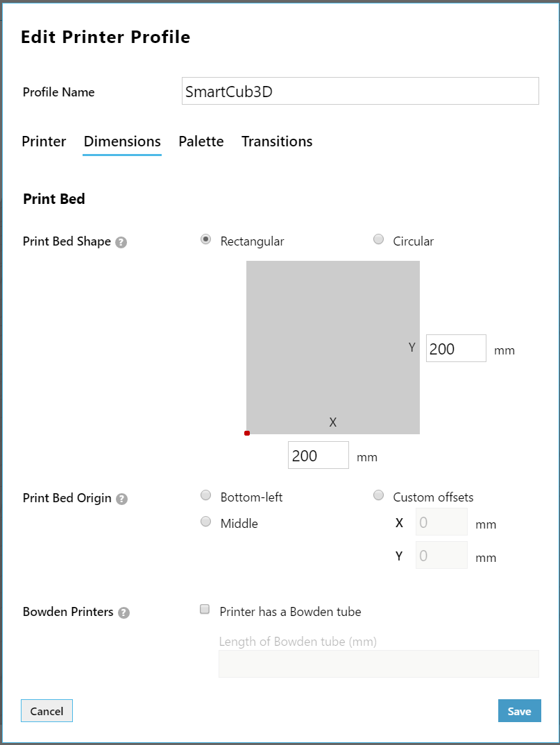Select the Dimensions tab
Screen dimensions: 560x745
point(122,142)
